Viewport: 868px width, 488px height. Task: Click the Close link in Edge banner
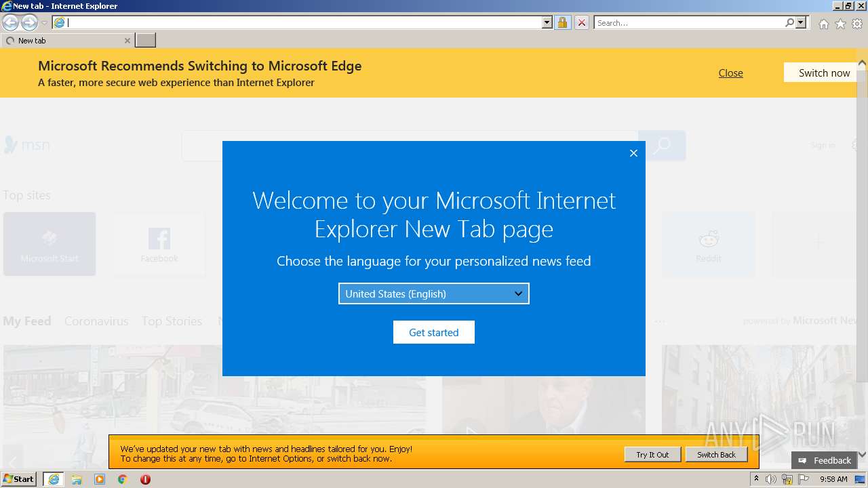(730, 73)
